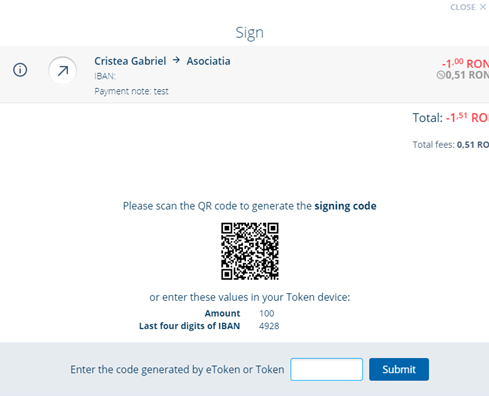Click the info icon beside the transaction
489x396 pixels.
tap(20, 70)
